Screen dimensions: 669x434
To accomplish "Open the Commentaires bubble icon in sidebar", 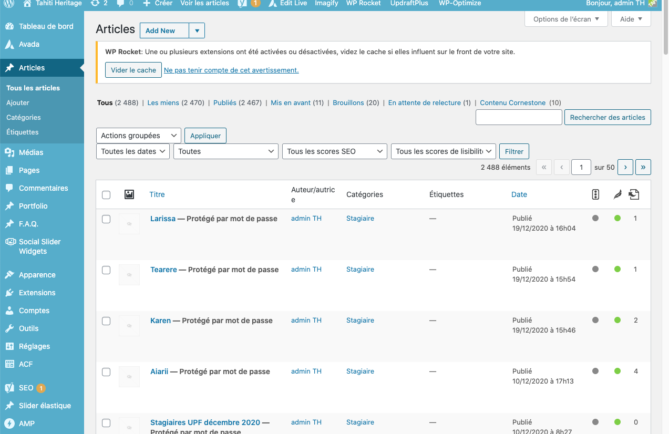I will 9,188.
